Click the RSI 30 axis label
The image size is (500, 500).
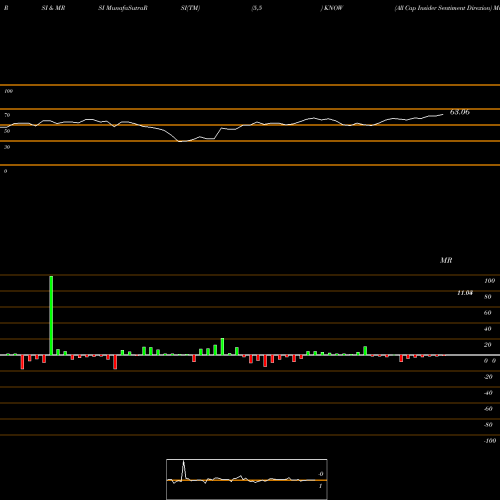coord(7,147)
